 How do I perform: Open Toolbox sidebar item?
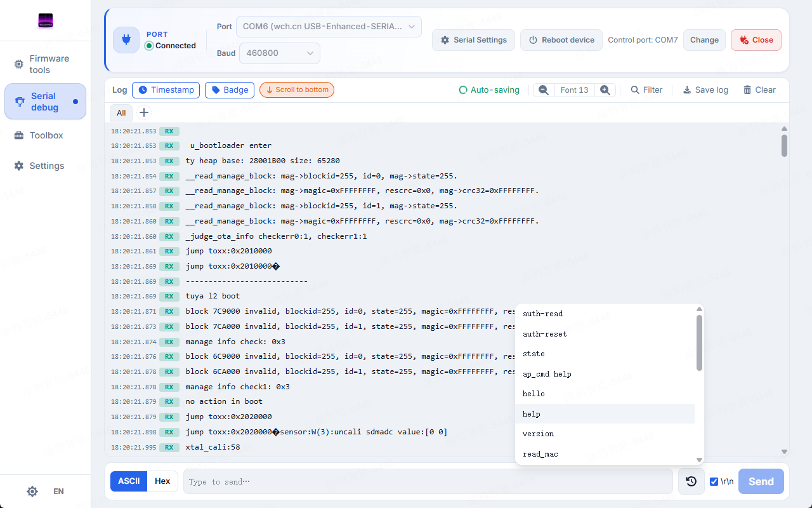pyautogui.click(x=45, y=135)
